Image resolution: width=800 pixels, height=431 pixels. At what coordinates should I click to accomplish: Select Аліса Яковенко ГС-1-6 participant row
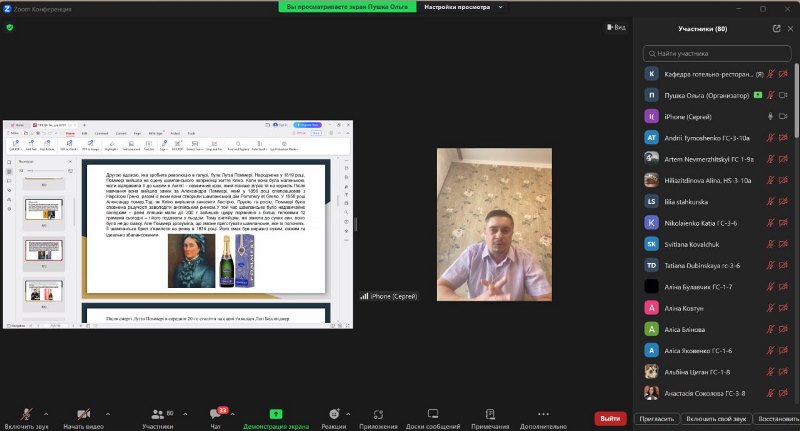(717, 350)
